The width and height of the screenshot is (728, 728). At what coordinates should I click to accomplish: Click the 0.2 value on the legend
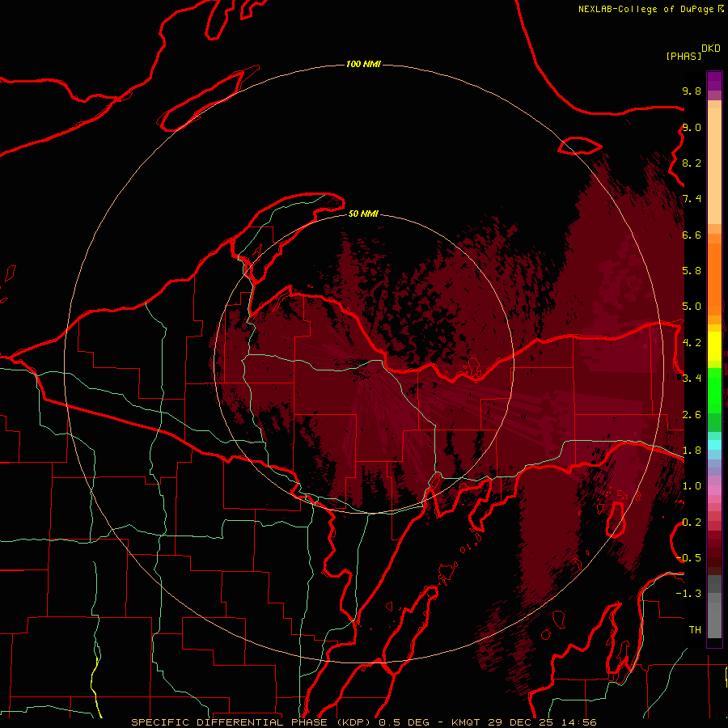(x=692, y=522)
